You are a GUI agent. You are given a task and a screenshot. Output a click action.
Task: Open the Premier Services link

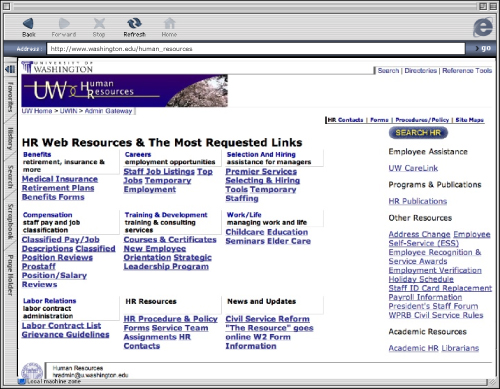click(x=261, y=172)
